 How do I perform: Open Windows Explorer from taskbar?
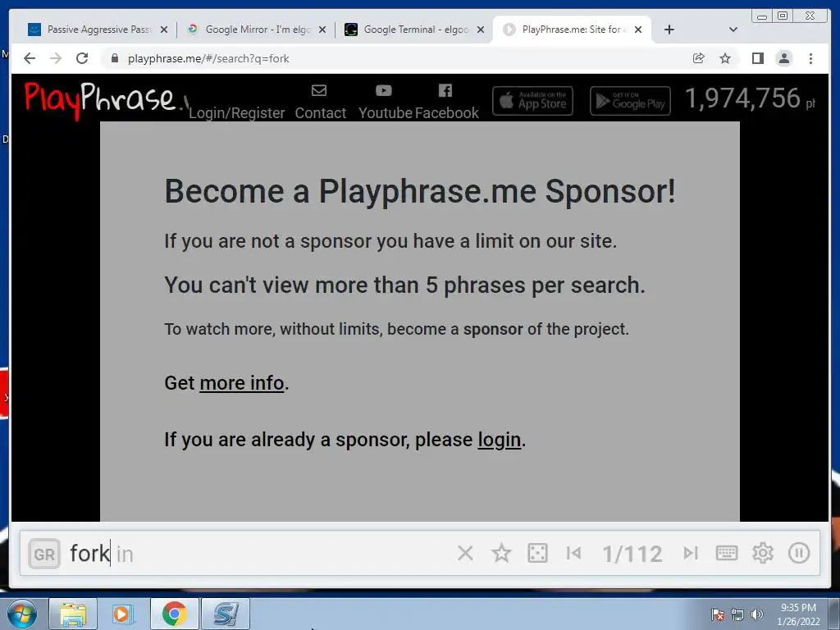pos(73,614)
